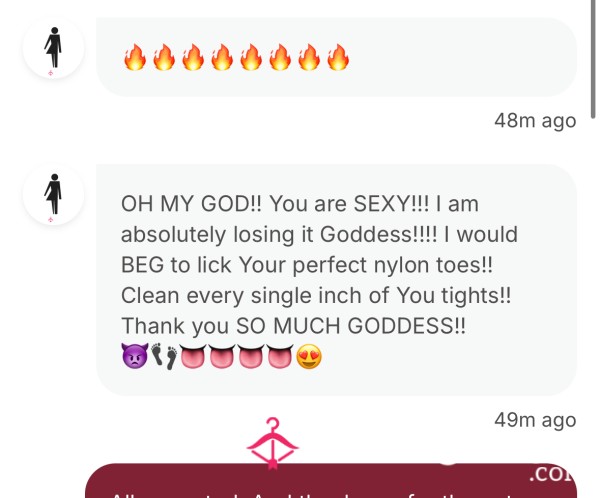Select the fire emoji message bubble

coord(336,57)
